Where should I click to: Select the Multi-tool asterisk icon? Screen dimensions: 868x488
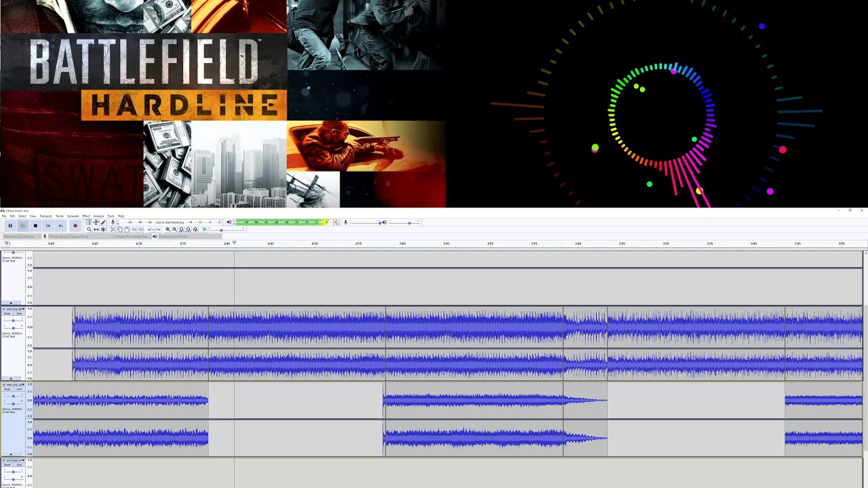click(103, 230)
